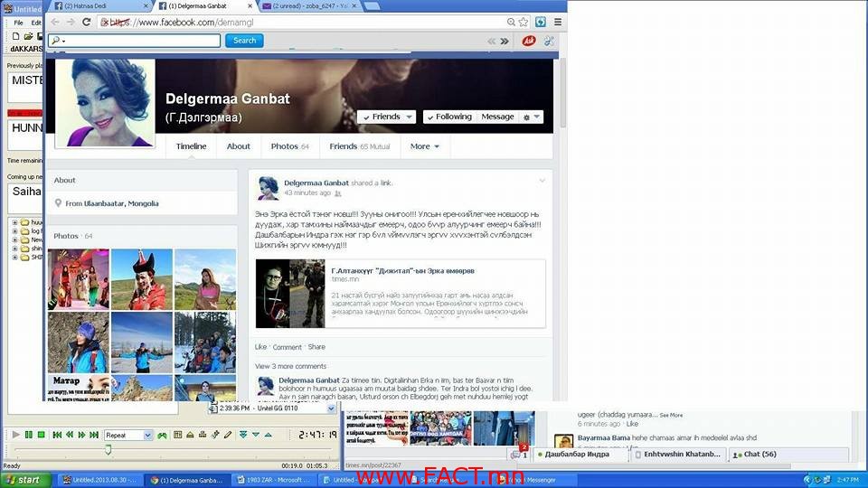Toggle the Friends status button
This screenshot has height=488, width=868.
point(386,117)
